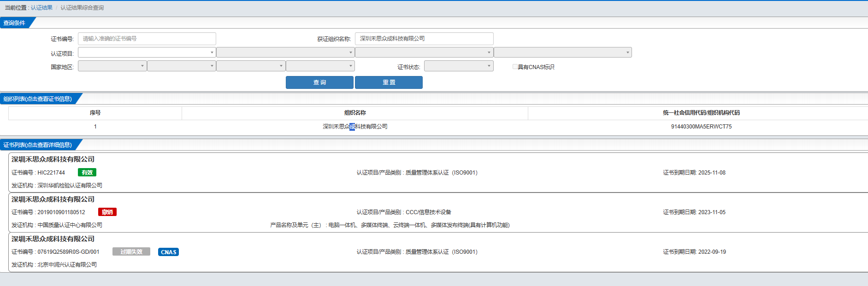Click CCC/信息技术设备 certification category text
The width and height of the screenshot is (868, 286).
[428, 212]
